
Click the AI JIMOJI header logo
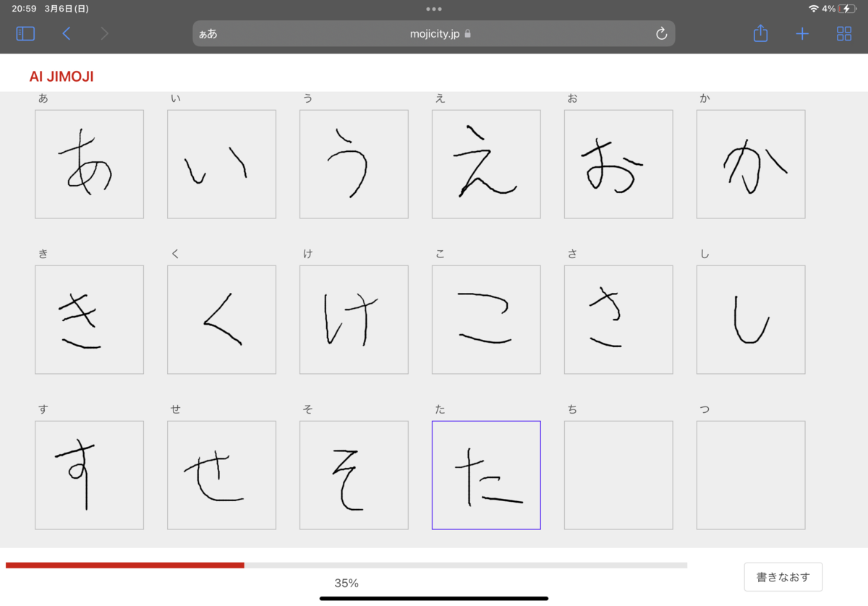[61, 76]
